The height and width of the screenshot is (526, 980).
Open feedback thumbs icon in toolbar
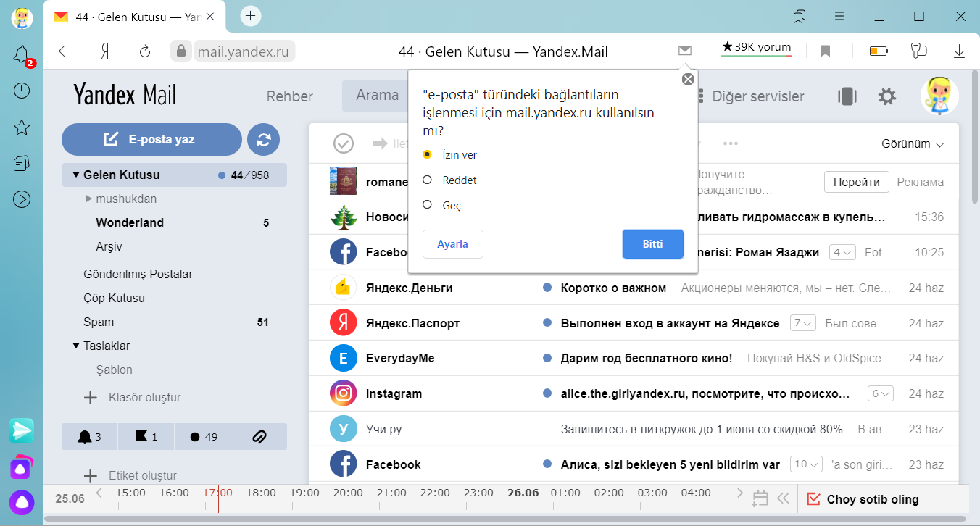pyautogui.click(x=919, y=51)
